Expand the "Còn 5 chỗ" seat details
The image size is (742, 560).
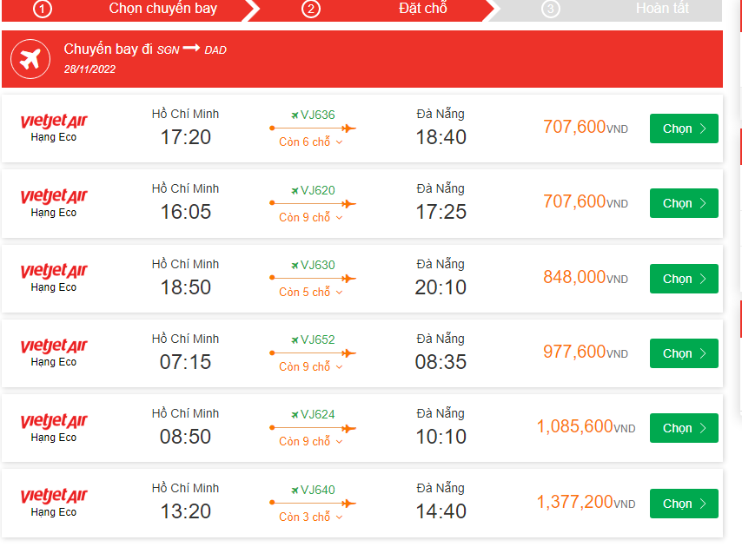pyautogui.click(x=311, y=293)
